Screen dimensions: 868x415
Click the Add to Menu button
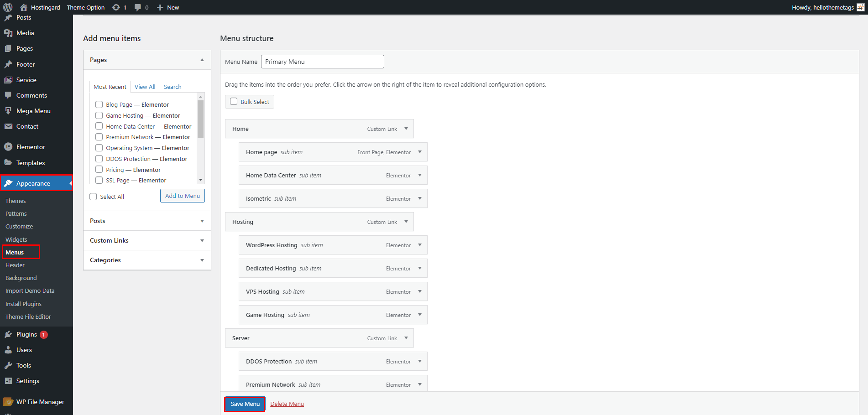183,196
